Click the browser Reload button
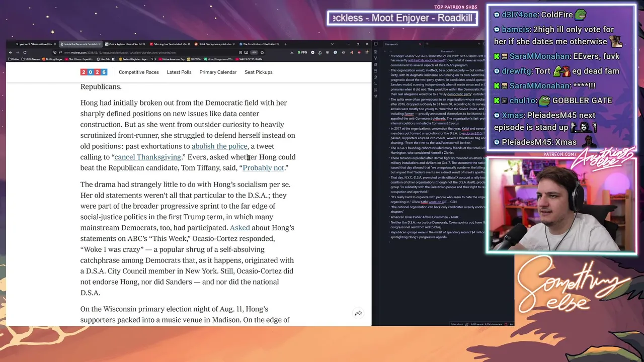 pyautogui.click(x=25, y=52)
